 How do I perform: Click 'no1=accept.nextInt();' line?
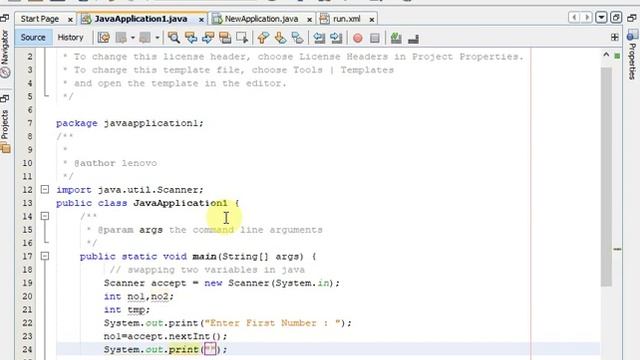tap(165, 336)
